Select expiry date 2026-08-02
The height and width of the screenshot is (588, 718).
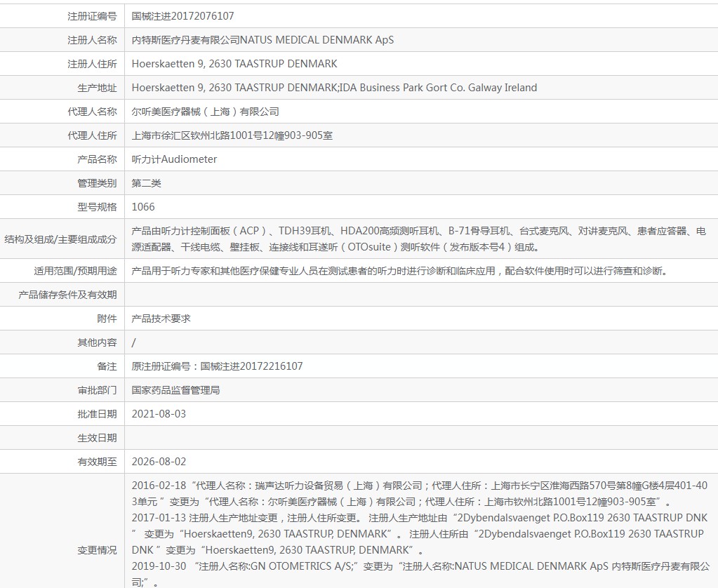159,461
